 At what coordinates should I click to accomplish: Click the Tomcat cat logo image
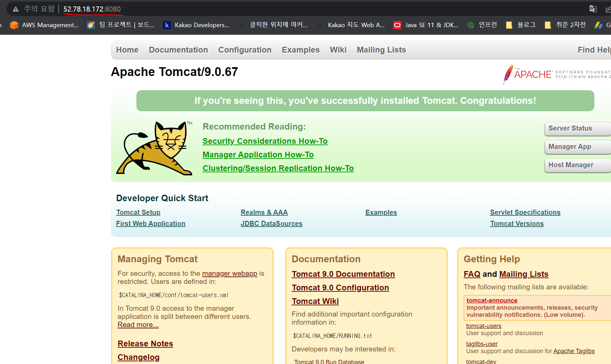[154, 148]
